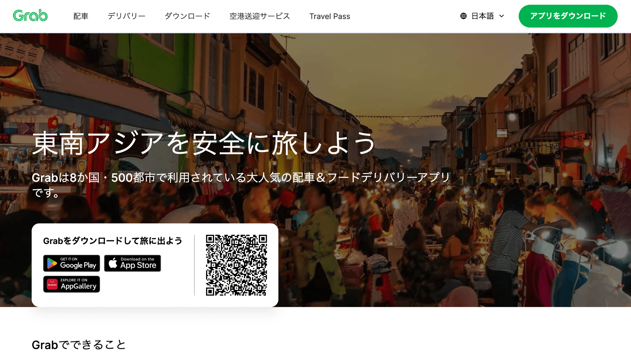Click the colorful Google Play triangle icon
The width and height of the screenshot is (631, 364).
click(x=52, y=263)
